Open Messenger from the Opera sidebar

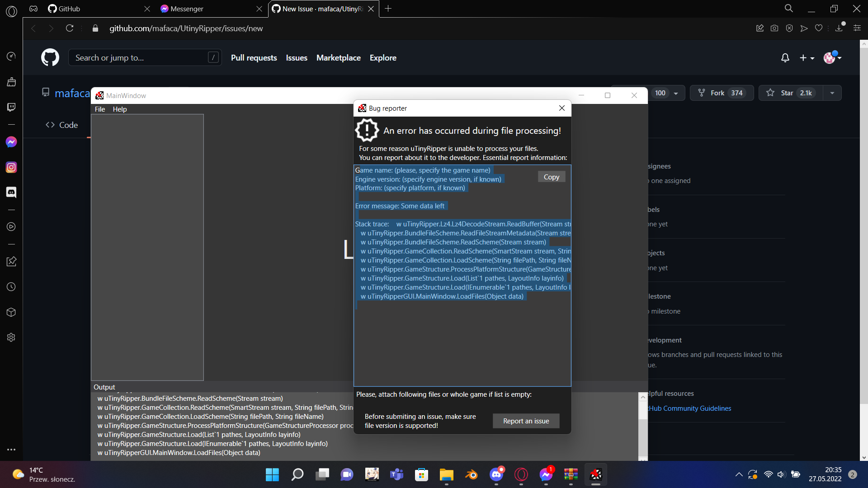pos(11,141)
